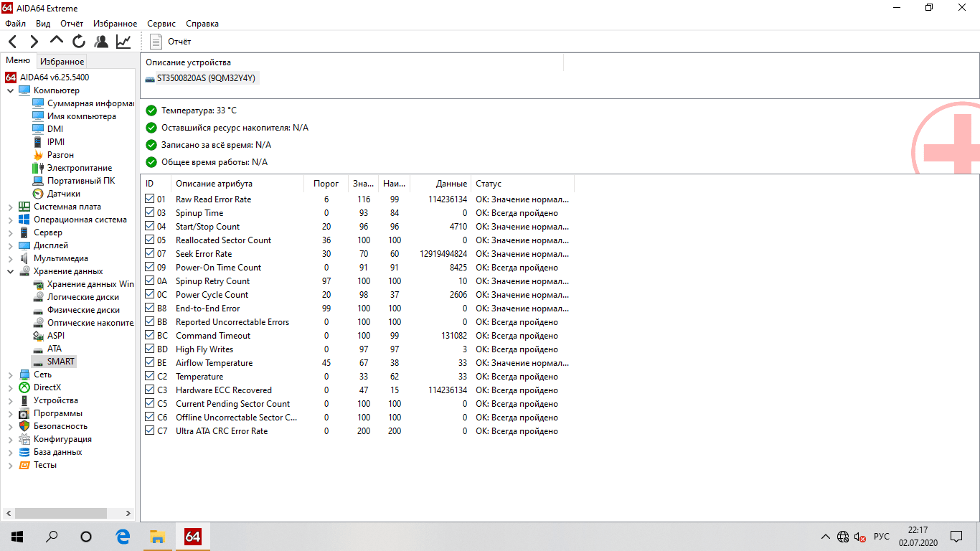The width and height of the screenshot is (980, 551).
Task: Open the Разгон overclock item
Action: [53, 155]
